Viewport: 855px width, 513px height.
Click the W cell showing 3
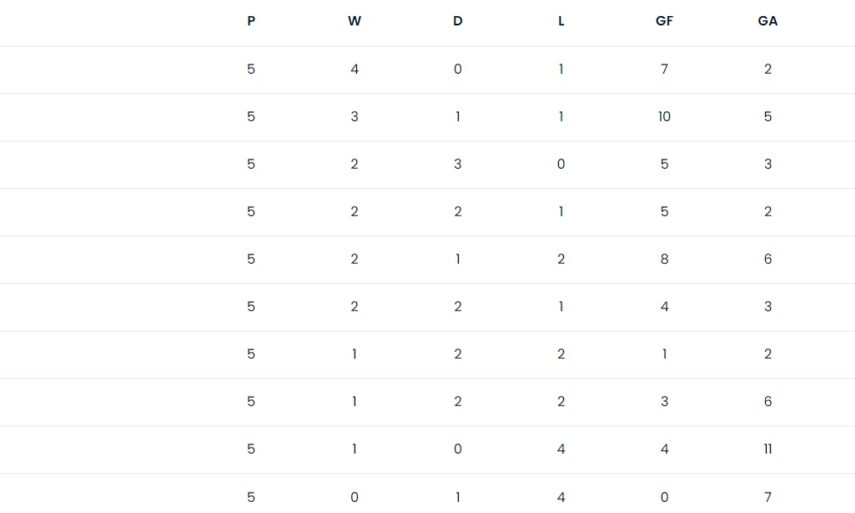pos(354,117)
